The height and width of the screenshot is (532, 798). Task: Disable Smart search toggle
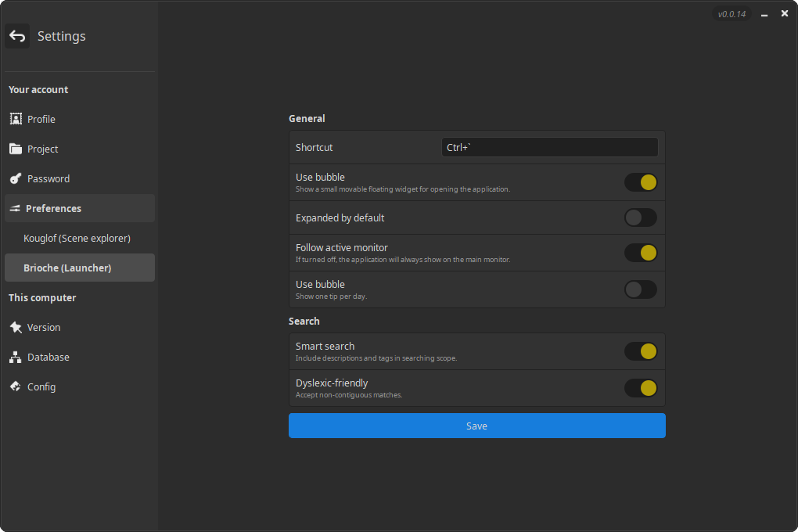(640, 351)
